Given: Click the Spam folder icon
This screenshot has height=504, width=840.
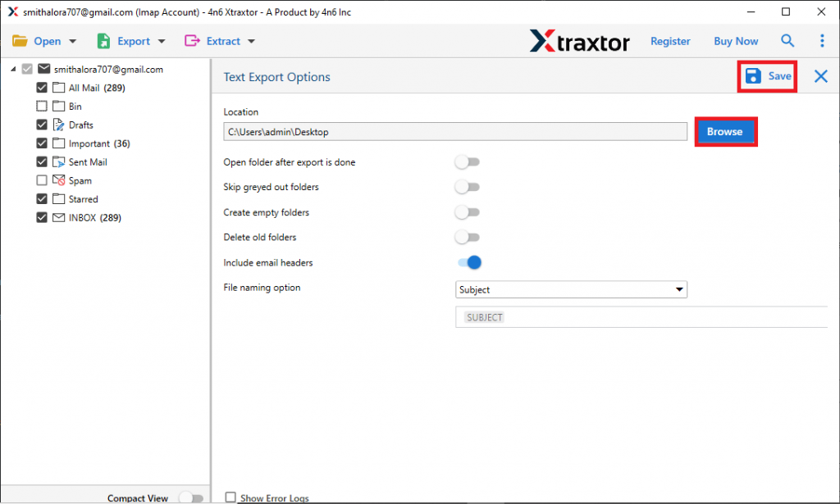Looking at the screenshot, I should pos(58,180).
